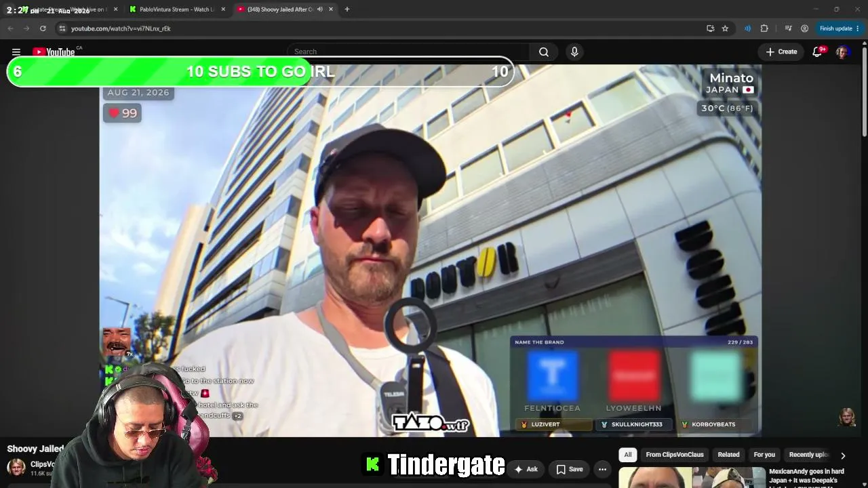Select the From ClipsVonClaus chip
The height and width of the screenshot is (488, 868).
(675, 455)
